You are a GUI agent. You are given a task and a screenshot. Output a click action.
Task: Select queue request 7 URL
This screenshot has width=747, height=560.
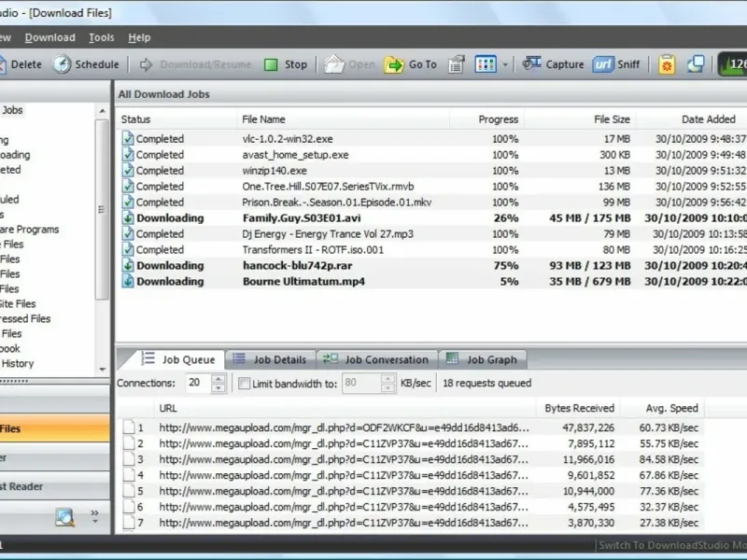(344, 523)
